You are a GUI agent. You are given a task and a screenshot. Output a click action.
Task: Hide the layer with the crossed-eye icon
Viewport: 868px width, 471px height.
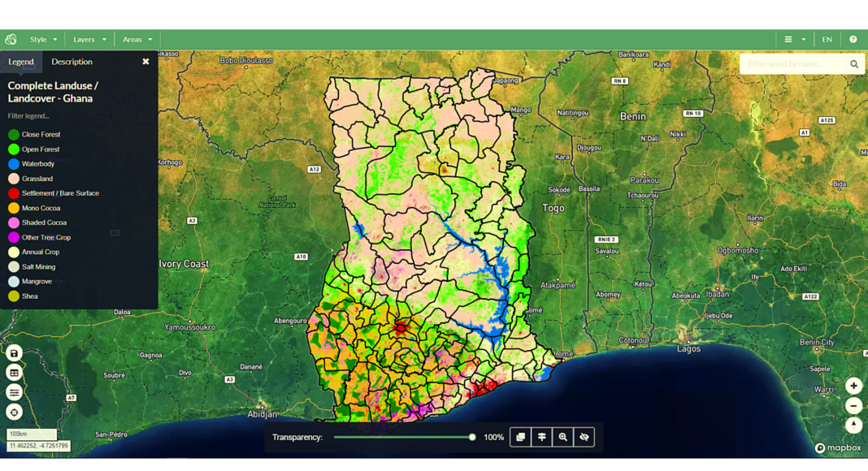[584, 437]
